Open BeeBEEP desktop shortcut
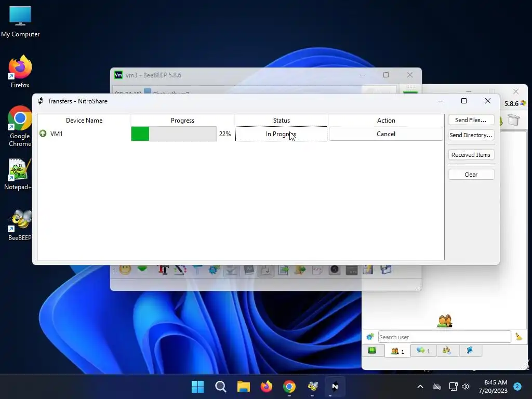This screenshot has width=532, height=399. tap(20, 225)
